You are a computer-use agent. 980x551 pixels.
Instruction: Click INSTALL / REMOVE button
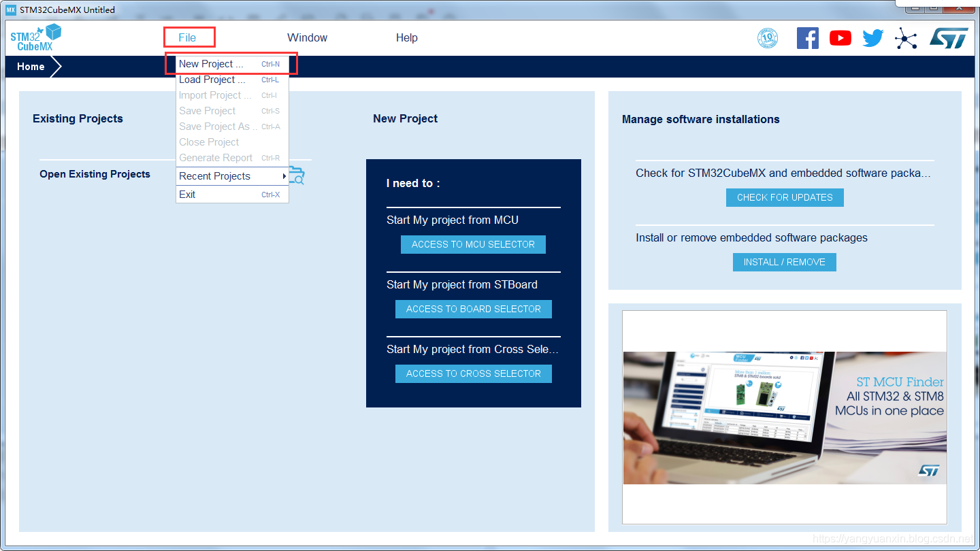coord(785,262)
